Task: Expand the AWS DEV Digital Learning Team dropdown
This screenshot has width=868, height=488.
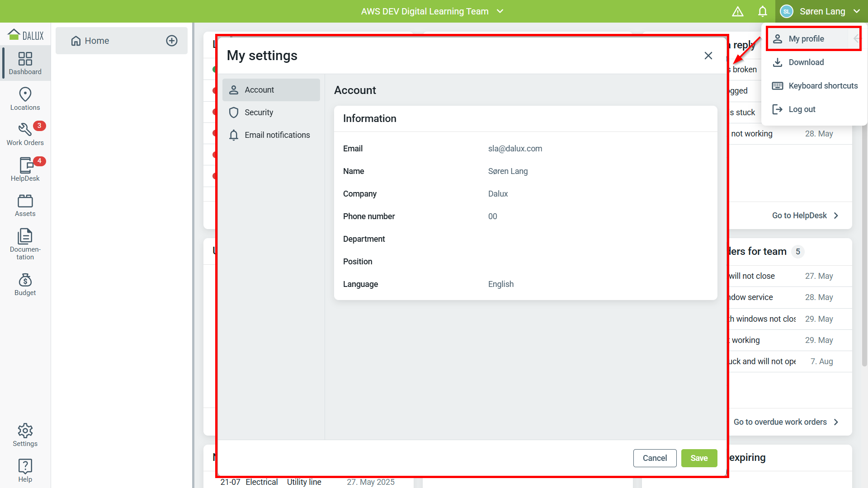Action: pos(500,11)
